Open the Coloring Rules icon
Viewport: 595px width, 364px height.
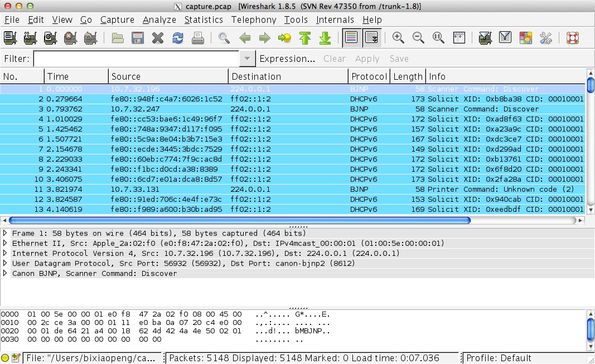tap(525, 38)
